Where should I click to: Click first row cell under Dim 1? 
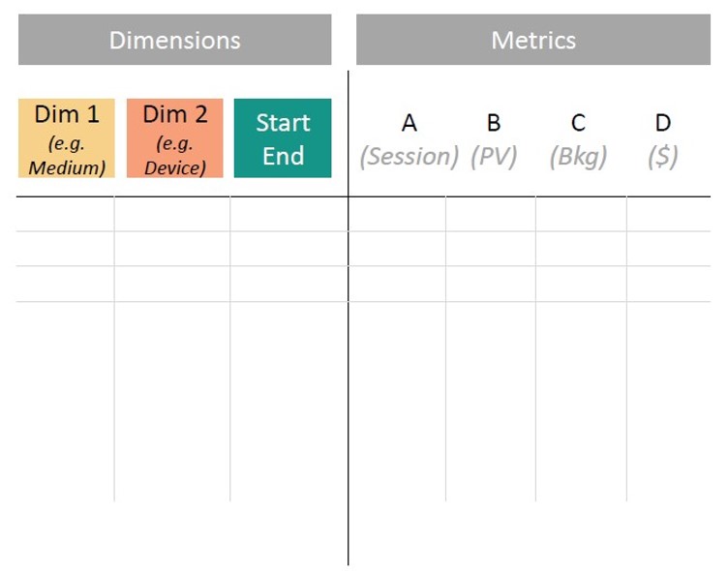pyautogui.click(x=65, y=214)
